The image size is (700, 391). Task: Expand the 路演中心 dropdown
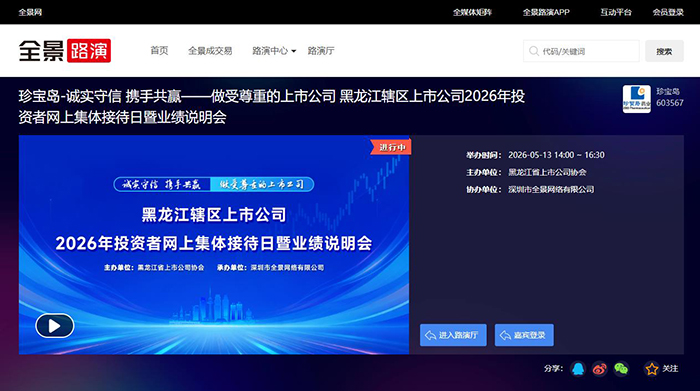[274, 51]
